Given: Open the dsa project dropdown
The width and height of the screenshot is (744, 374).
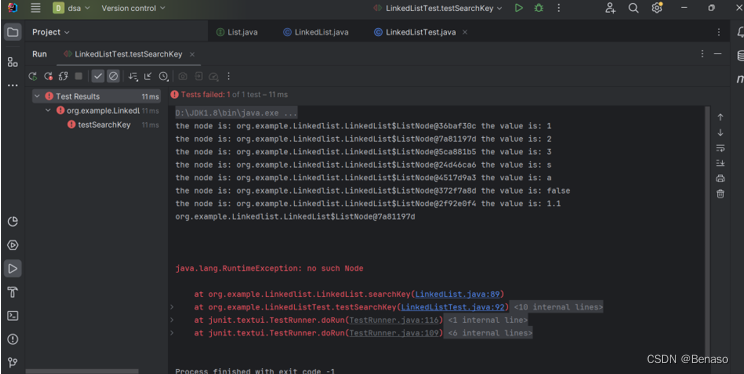Looking at the screenshot, I should tap(71, 8).
